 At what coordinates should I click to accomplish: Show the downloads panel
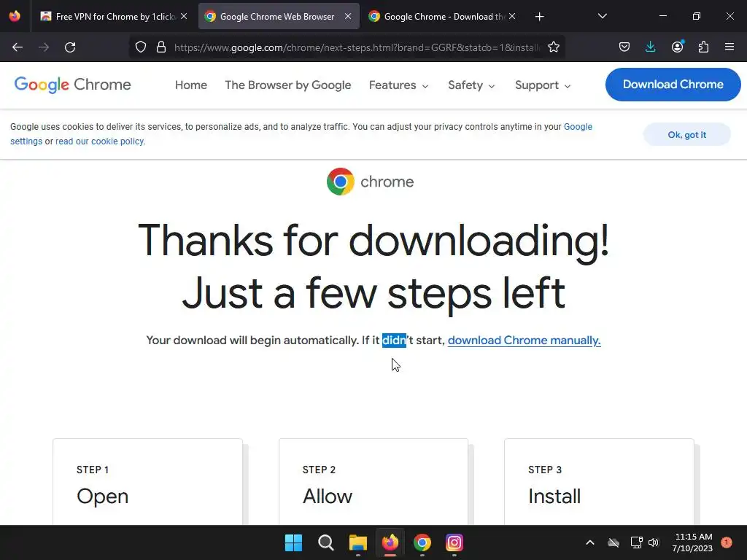650,47
